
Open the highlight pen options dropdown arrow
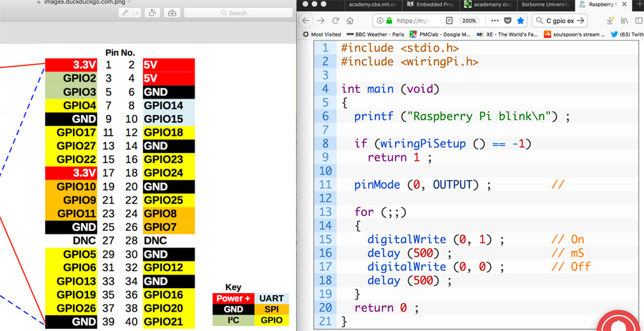(x=137, y=13)
